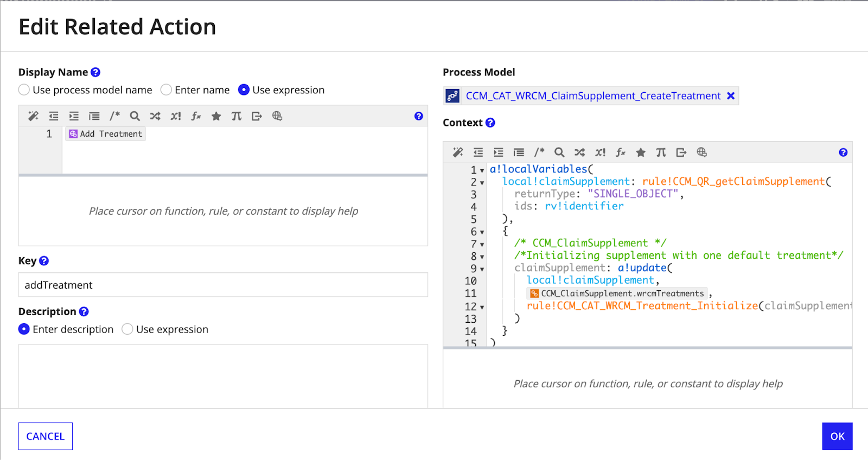Click the globe icon in Context editor toolbar
The height and width of the screenshot is (460, 868).
coord(701,152)
